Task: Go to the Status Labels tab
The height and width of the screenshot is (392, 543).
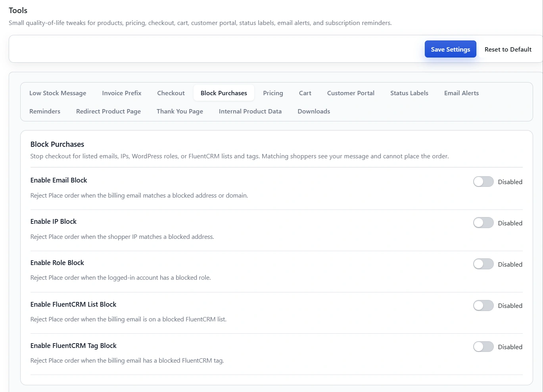Action: pyautogui.click(x=409, y=93)
